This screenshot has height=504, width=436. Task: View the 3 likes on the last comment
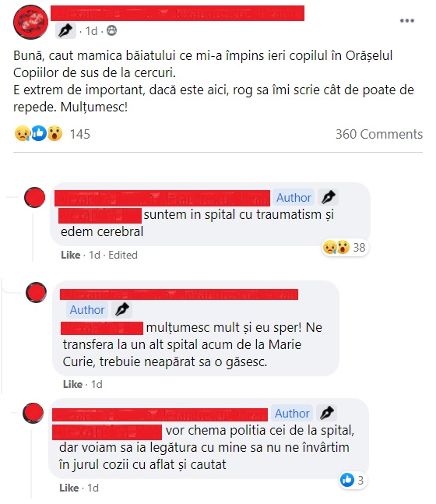(x=353, y=480)
